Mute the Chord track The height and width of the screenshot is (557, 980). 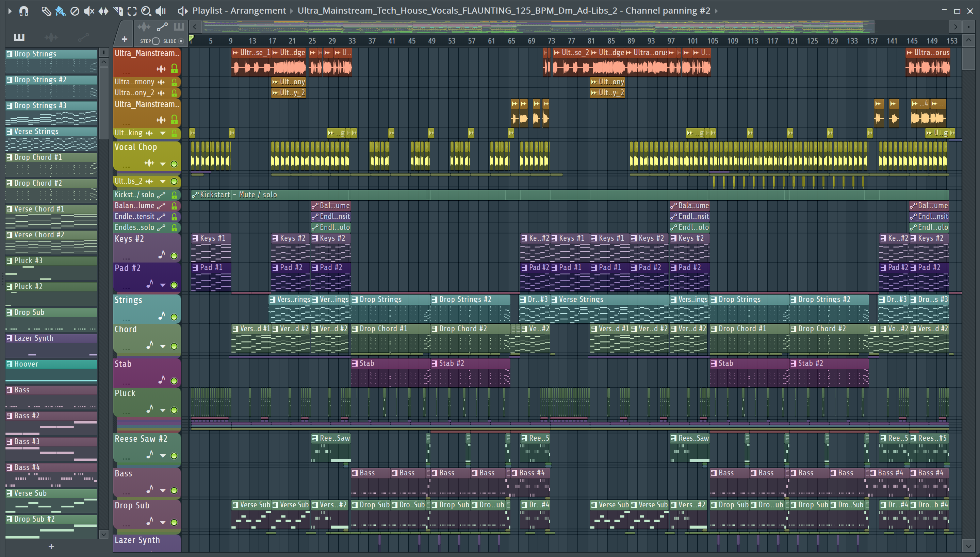(174, 346)
